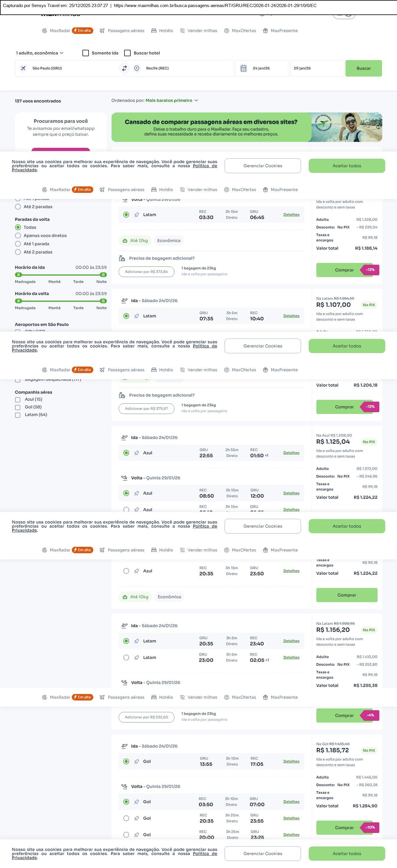Click the takeoff icon next to 'Ida - Sábado 24/01/26'

pos(124,301)
